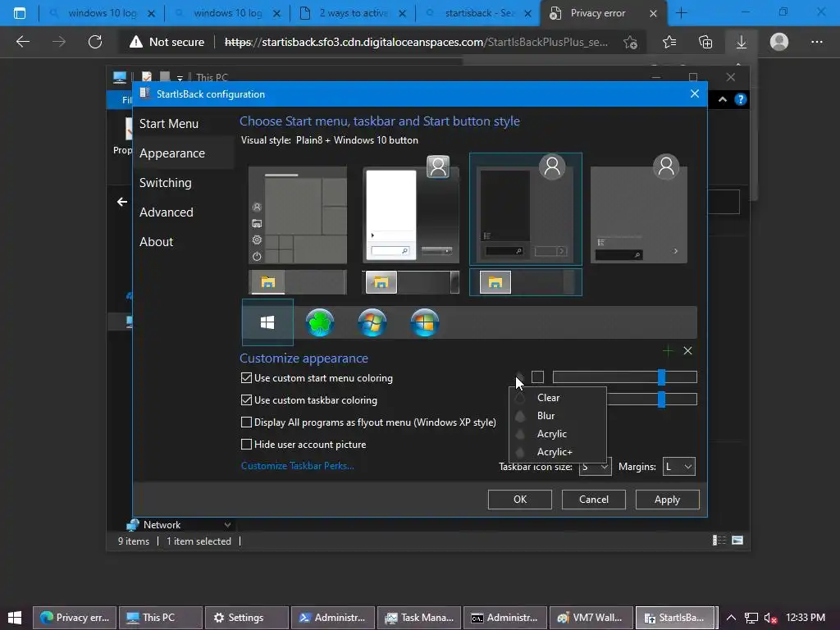Image resolution: width=840 pixels, height=630 pixels.
Task: Switch to the 'startisback - Sea' tab
Action: (x=478, y=13)
